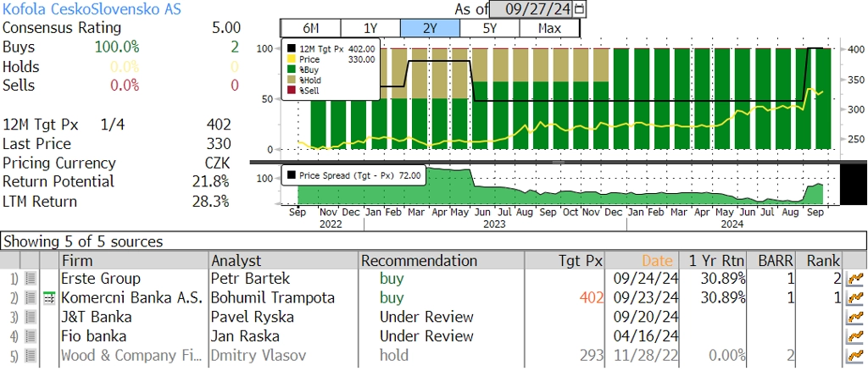Open the chart icon for J&T Banka row

[x=855, y=318]
